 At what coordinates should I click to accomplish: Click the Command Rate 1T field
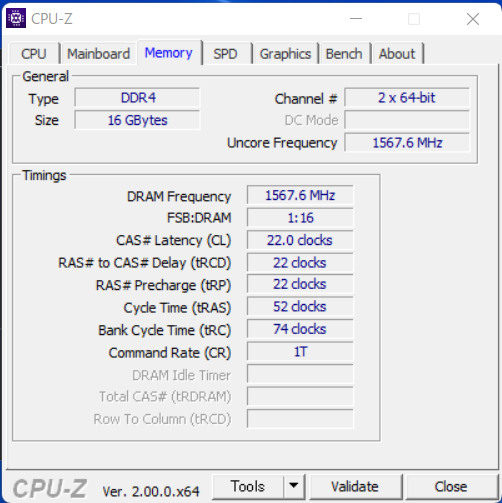(x=300, y=352)
